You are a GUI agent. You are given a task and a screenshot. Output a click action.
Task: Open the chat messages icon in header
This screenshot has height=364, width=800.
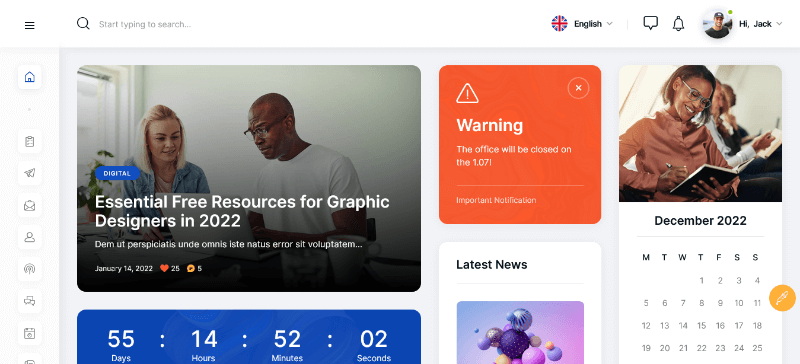(x=651, y=23)
